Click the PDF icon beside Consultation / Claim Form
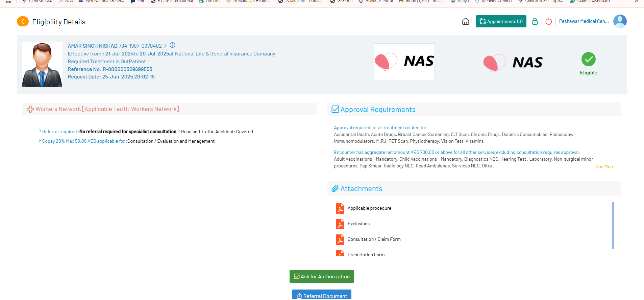Screen dimensions: 644x300 tap(340, 239)
